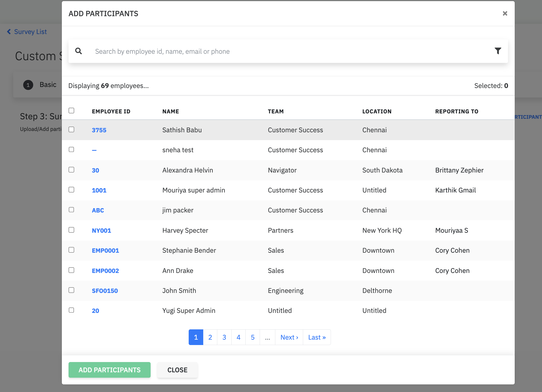542x392 pixels.
Task: Click employee ID 3755 link
Action: tap(99, 130)
